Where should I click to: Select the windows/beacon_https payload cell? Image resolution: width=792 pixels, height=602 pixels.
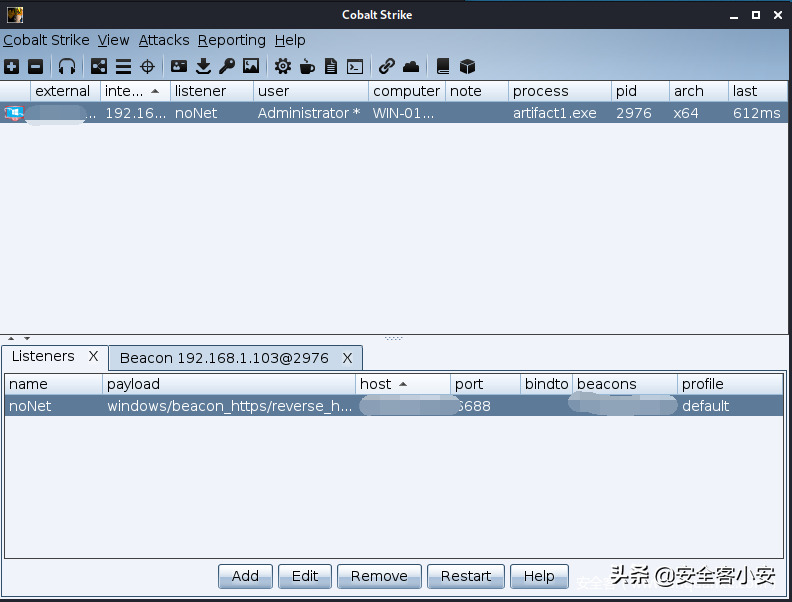coord(229,406)
